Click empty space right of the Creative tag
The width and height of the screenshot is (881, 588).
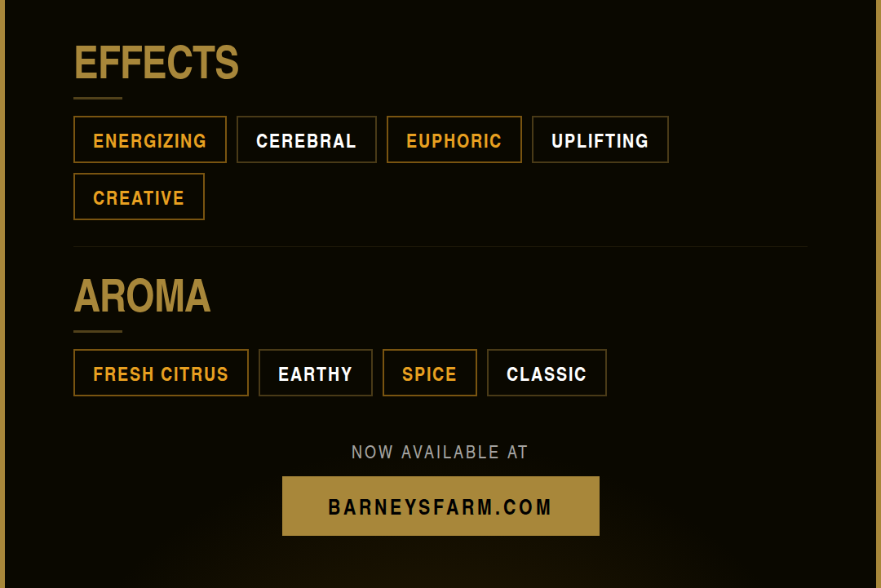coord(489,197)
